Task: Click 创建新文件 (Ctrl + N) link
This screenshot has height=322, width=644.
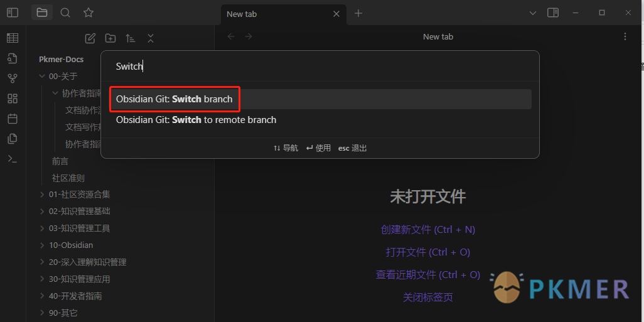Action: (428, 230)
